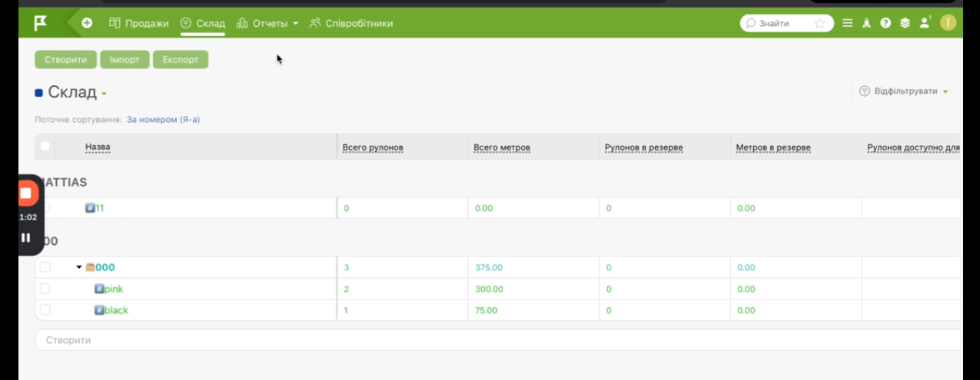Sort by Всего рулонов column header
Image resolution: width=980 pixels, height=380 pixels.
click(374, 147)
